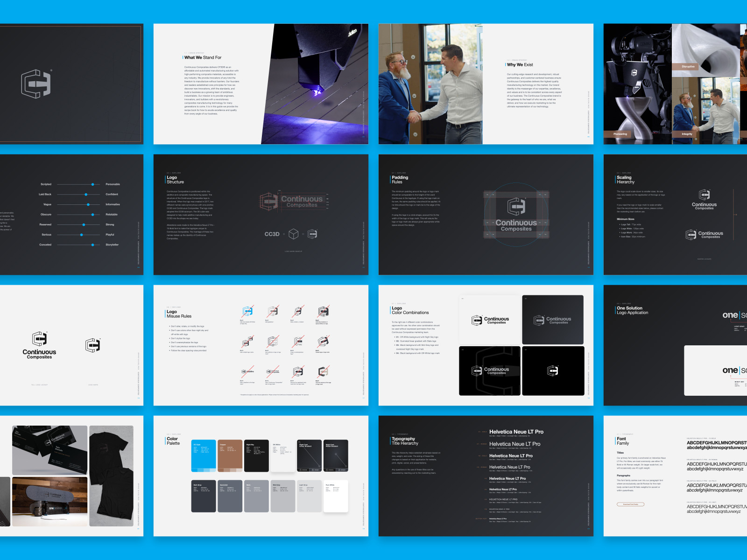Image resolution: width=747 pixels, height=560 pixels.
Task: Click the 'Minimum Sizes' subheading in Scaling Hierarchy
Action: tap(626, 219)
